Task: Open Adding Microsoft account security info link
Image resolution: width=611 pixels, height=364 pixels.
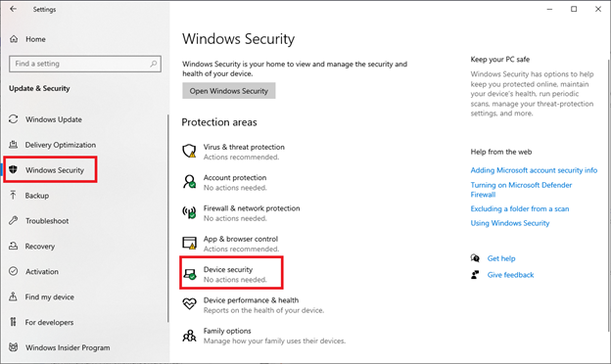Action: 534,170
